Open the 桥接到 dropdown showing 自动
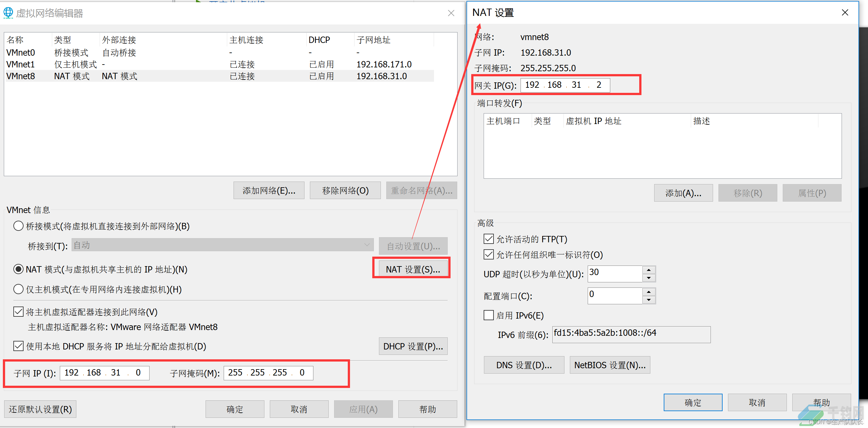Image resolution: width=868 pixels, height=428 pixels. pos(222,245)
